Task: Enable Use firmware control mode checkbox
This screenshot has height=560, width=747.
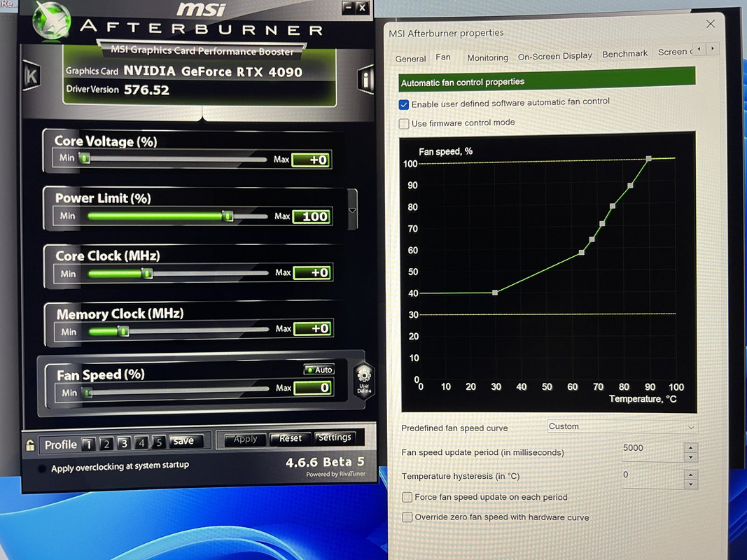Action: [403, 124]
